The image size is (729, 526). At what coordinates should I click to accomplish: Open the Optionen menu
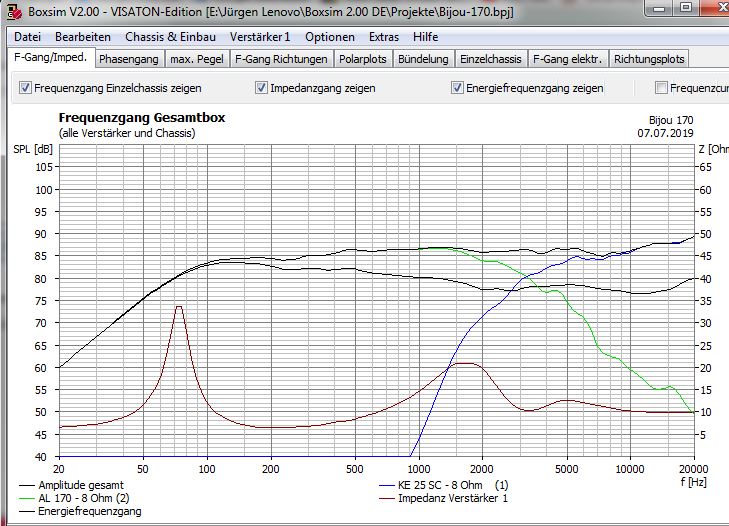pyautogui.click(x=330, y=37)
